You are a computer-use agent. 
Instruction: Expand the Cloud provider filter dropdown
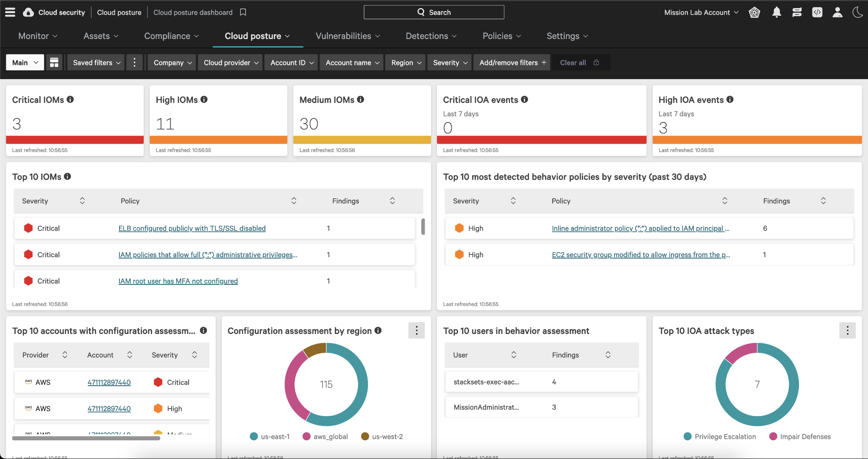[231, 63]
